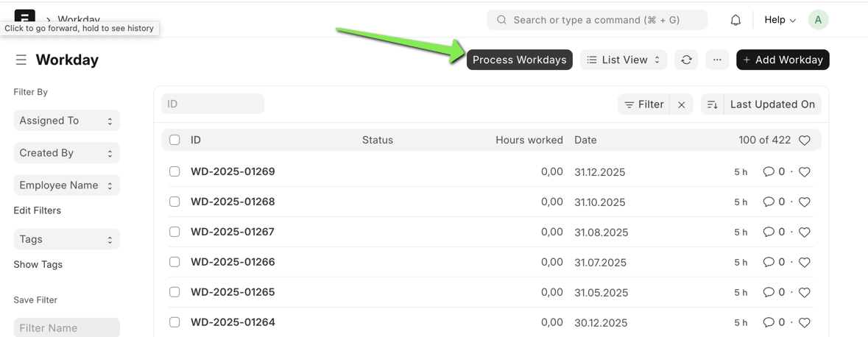868x337 pixels.
Task: Open the Employee Name filter dropdown
Action: tap(66, 185)
